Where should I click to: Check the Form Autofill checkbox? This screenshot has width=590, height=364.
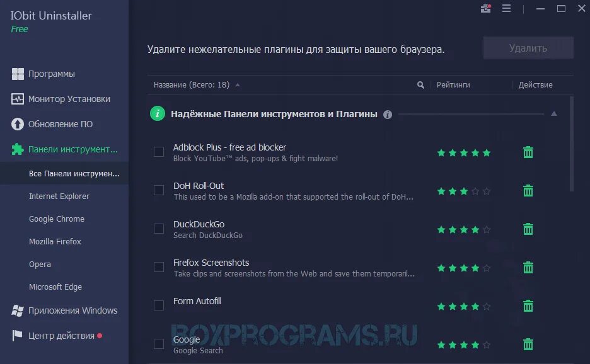pos(159,305)
